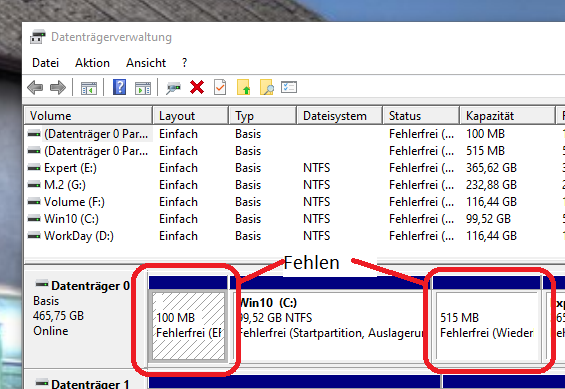Sort by the Dateisystem column header
The height and width of the screenshot is (389, 565).
coord(339,116)
